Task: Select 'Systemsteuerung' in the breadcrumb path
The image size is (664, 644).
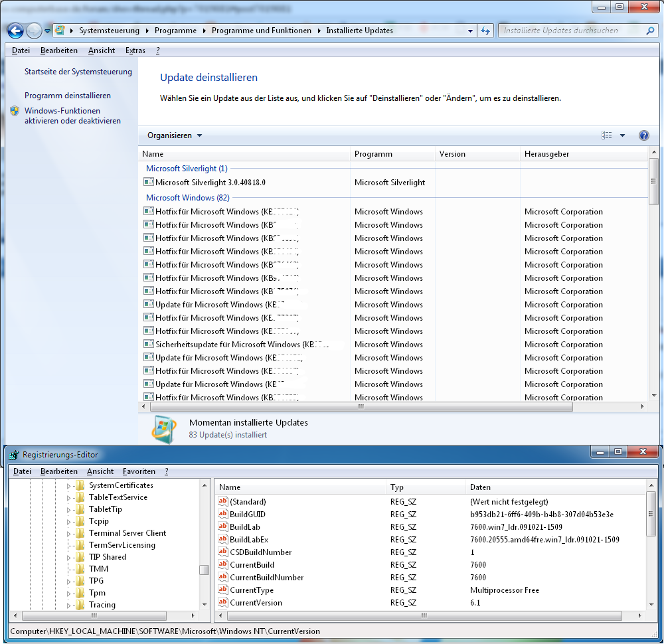Action: (x=110, y=31)
